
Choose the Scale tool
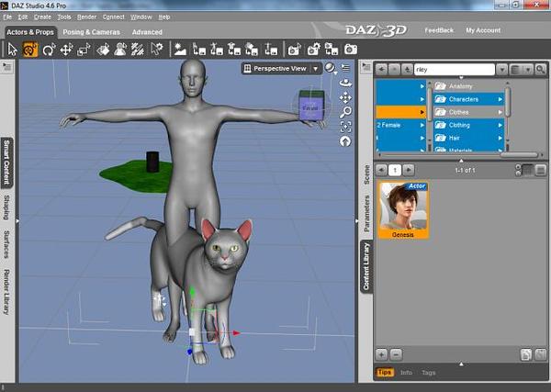pyautogui.click(x=84, y=50)
